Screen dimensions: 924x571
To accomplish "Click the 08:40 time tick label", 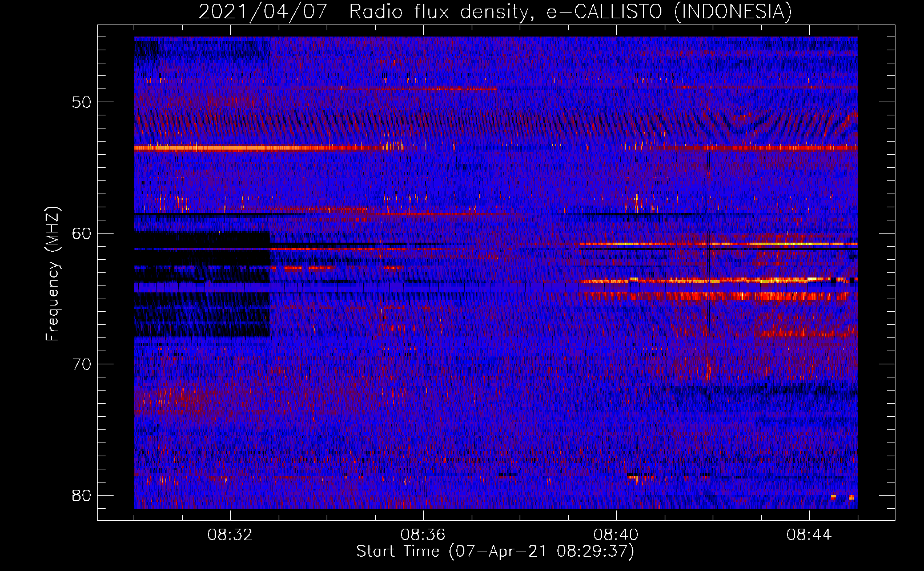I will tap(616, 535).
